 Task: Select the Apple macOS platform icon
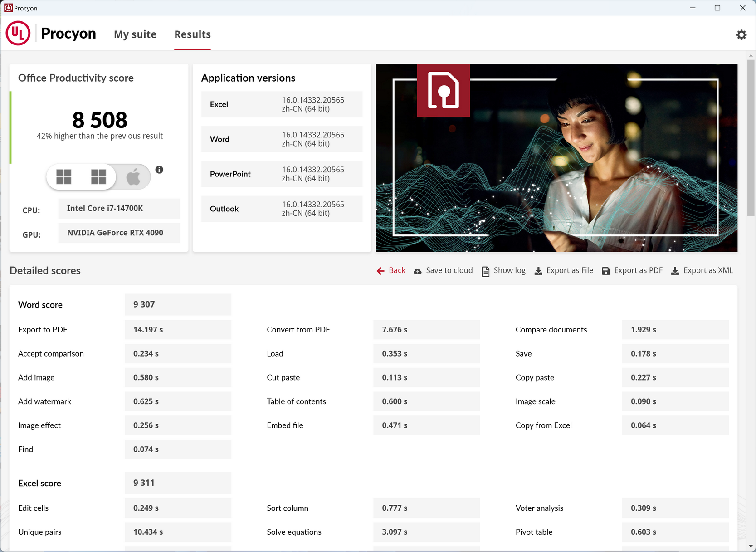(x=133, y=176)
